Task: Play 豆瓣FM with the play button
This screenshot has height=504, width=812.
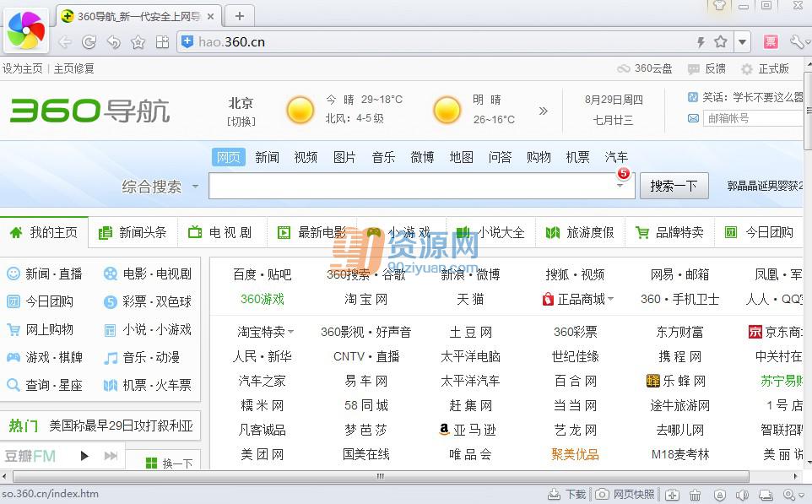Action: pyautogui.click(x=84, y=456)
